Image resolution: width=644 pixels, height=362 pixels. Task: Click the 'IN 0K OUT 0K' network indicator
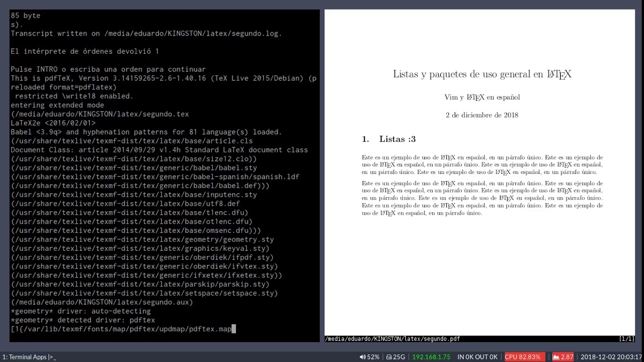[477, 357]
